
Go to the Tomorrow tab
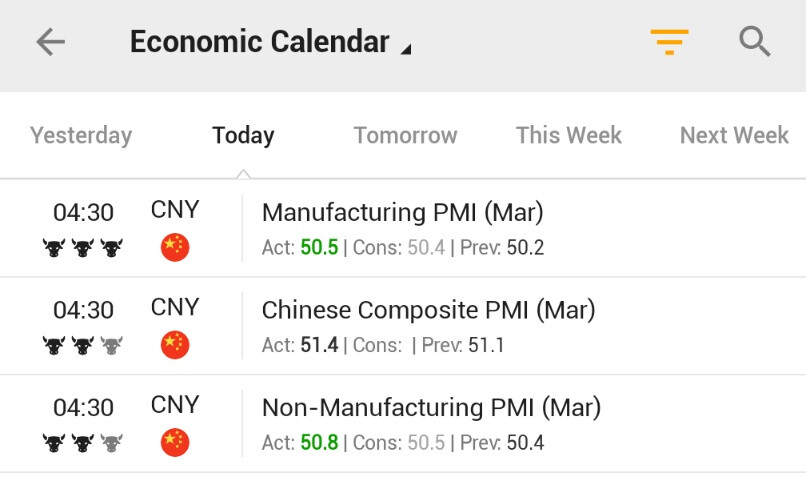point(405,135)
